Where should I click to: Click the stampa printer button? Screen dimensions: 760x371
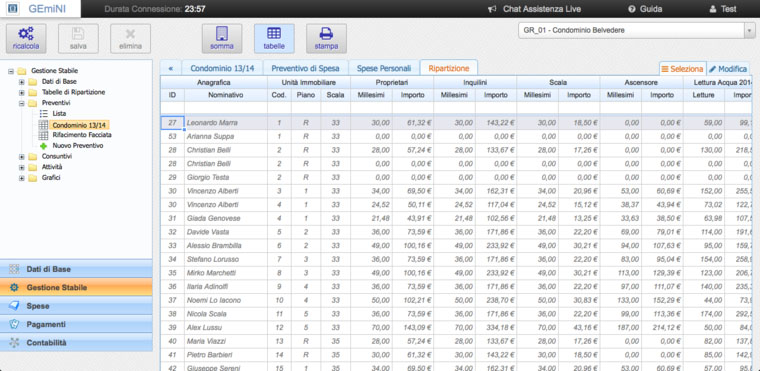pos(326,38)
